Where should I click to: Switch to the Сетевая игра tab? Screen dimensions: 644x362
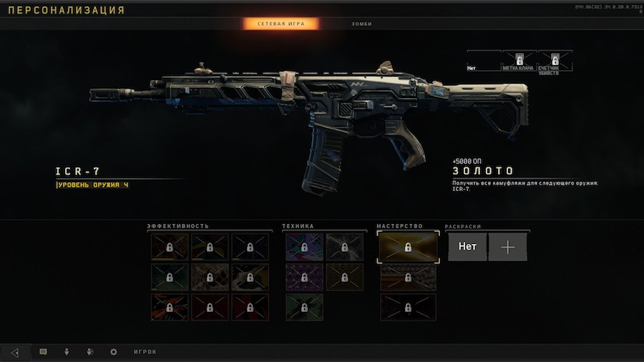(281, 24)
